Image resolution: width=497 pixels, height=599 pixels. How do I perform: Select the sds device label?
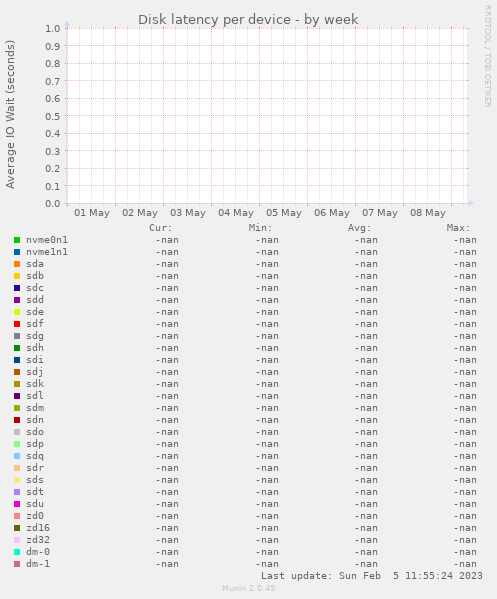pyautogui.click(x=35, y=480)
